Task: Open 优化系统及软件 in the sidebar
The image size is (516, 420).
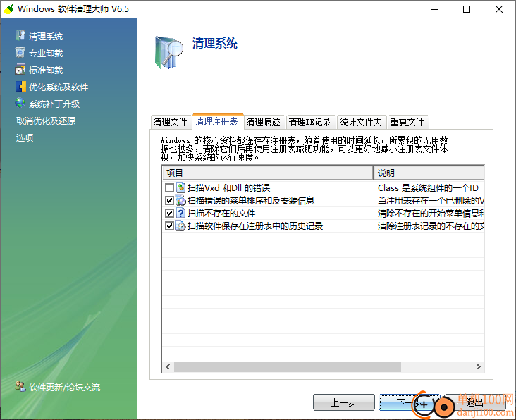Action: (x=59, y=87)
